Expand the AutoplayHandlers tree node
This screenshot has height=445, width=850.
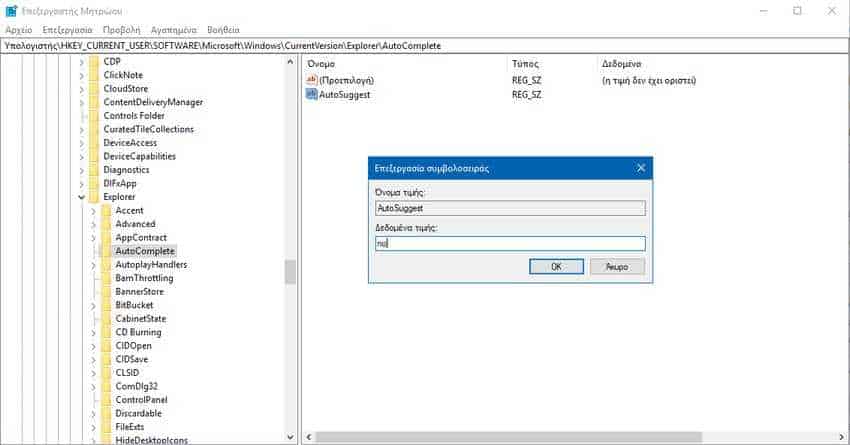coord(93,265)
